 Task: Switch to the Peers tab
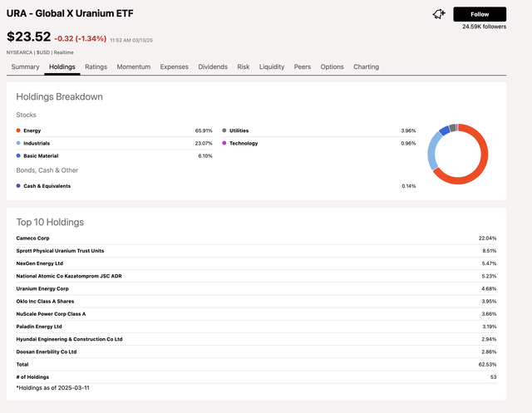coord(303,66)
